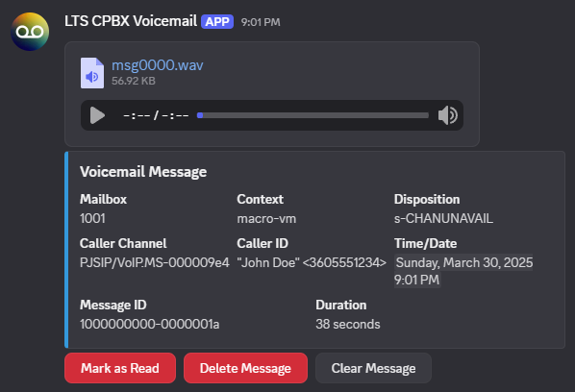This screenshot has width=575, height=392.
Task: Click the Time/Date field label
Action: (x=425, y=244)
